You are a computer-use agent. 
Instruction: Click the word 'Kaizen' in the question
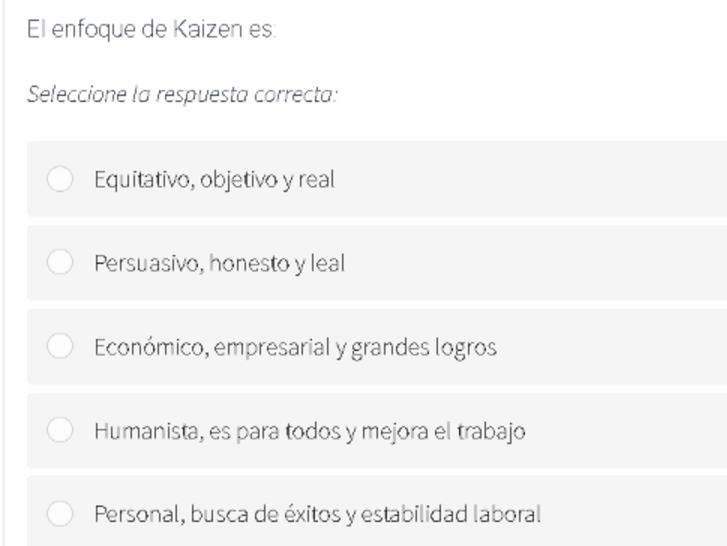(x=208, y=29)
